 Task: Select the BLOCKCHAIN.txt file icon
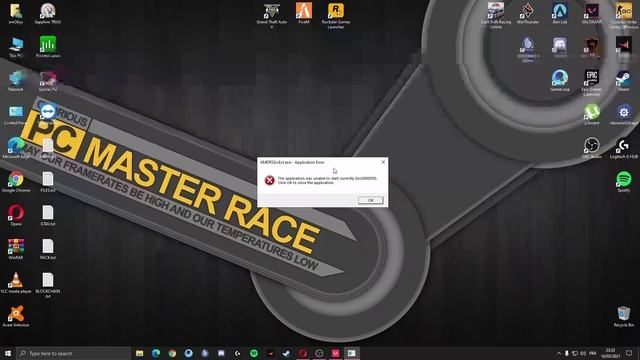[x=48, y=285]
